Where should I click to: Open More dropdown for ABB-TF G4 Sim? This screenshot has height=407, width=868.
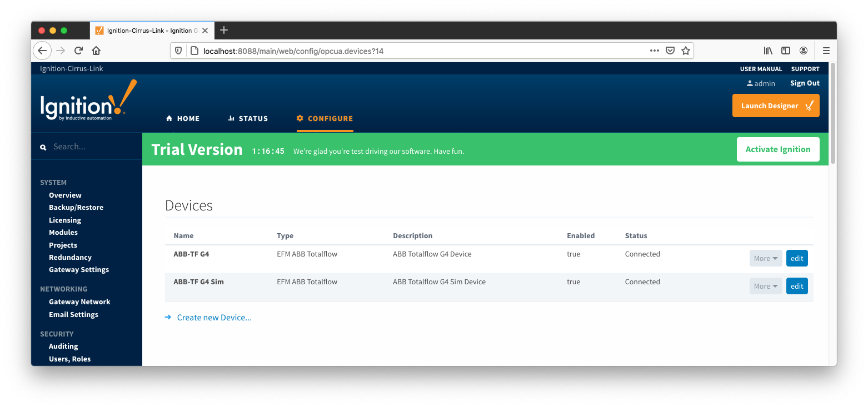(766, 286)
